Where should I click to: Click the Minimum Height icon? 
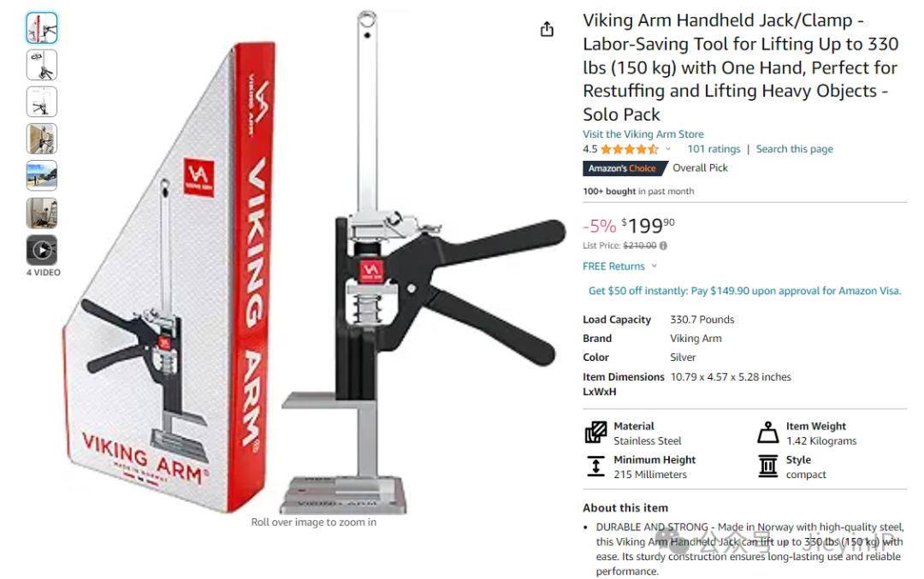(x=595, y=466)
